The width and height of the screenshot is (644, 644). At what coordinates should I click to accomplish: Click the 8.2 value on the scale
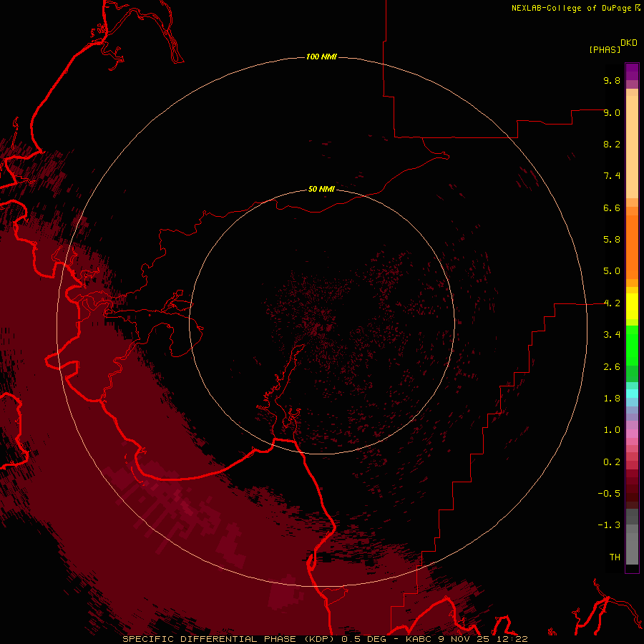pos(612,144)
